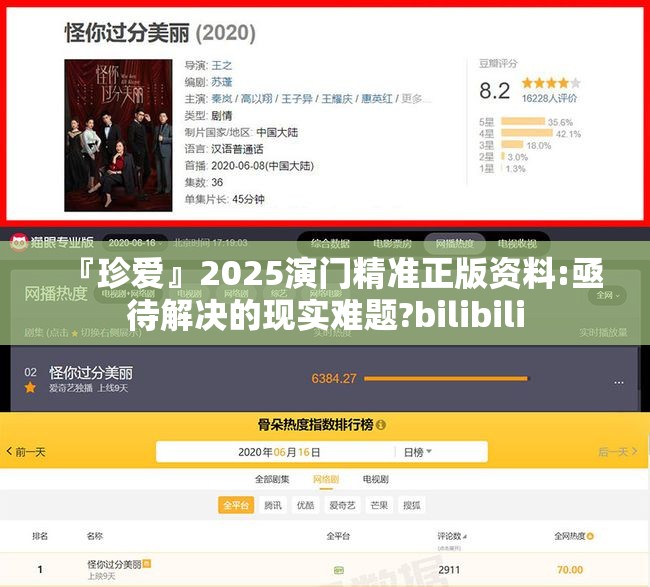Select the highlighted 网络剧 tab in 骨朵 ranking

(326, 480)
